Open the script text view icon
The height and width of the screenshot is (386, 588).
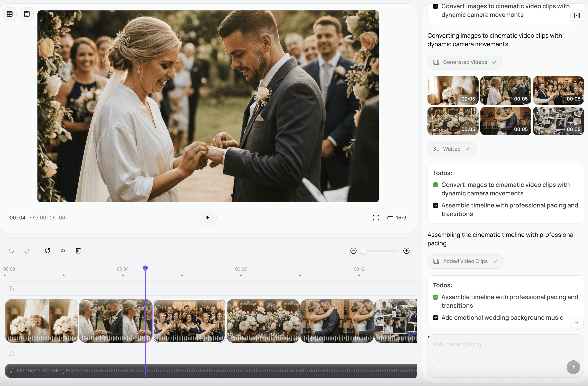(27, 14)
